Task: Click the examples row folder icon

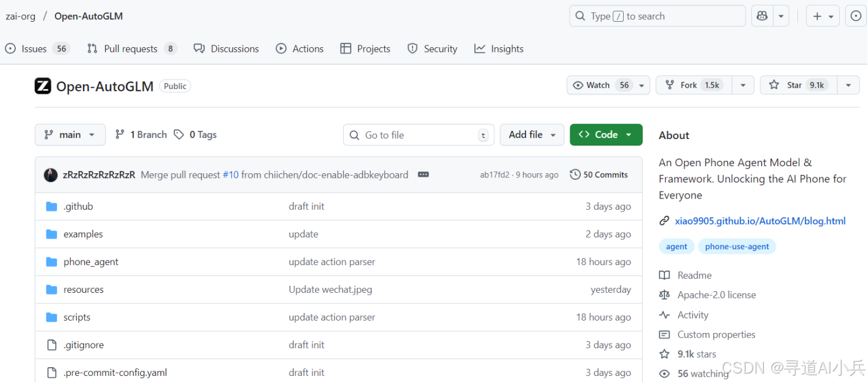Action: 52,234
